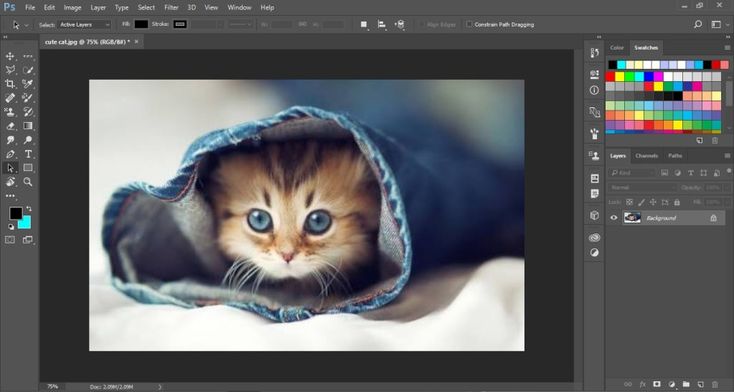734x392 pixels.
Task: Delete layer trash icon in Layers panel
Action: coord(714,384)
